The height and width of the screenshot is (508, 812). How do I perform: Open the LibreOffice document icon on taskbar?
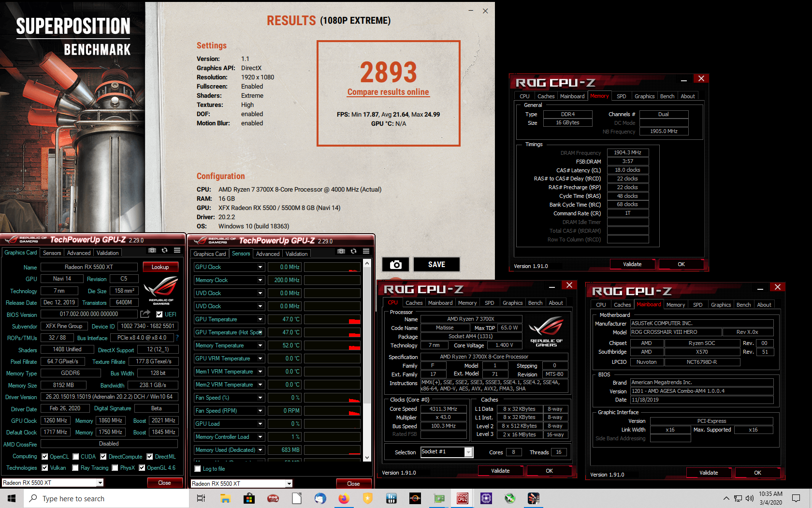click(297, 498)
